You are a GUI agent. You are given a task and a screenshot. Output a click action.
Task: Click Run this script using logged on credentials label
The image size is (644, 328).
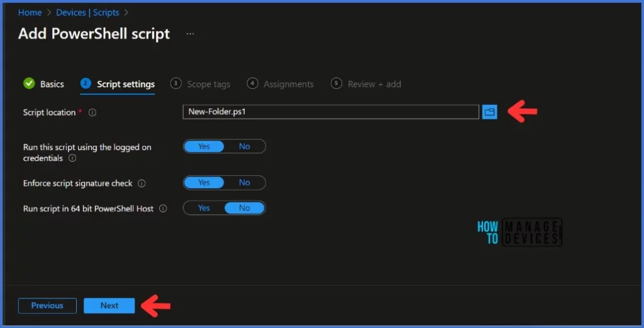[x=87, y=152]
